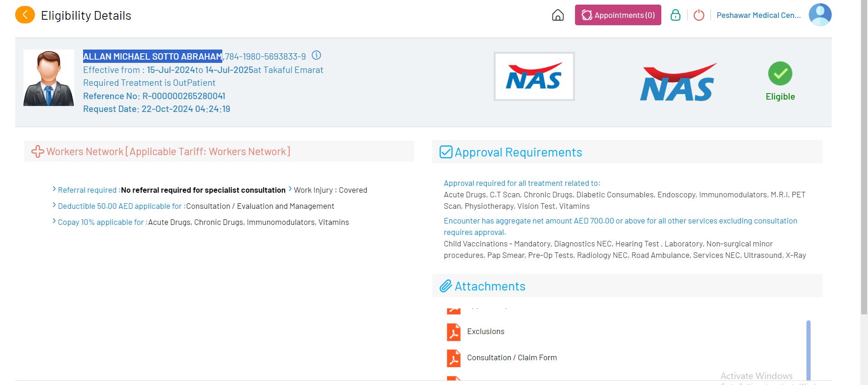Viewport: 868px width, 385px height.
Task: Go back using the orange arrow button
Action: (x=25, y=15)
